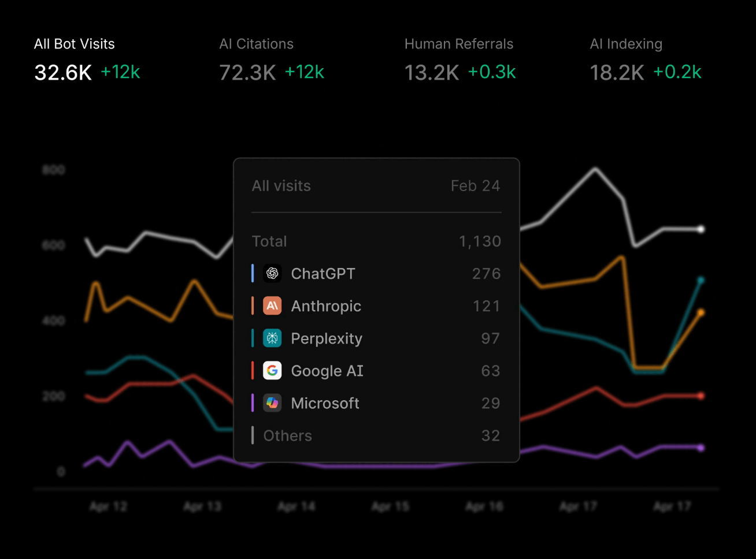Image resolution: width=756 pixels, height=559 pixels.
Task: Click the "Perplexity" name in tooltip
Action: (x=327, y=338)
